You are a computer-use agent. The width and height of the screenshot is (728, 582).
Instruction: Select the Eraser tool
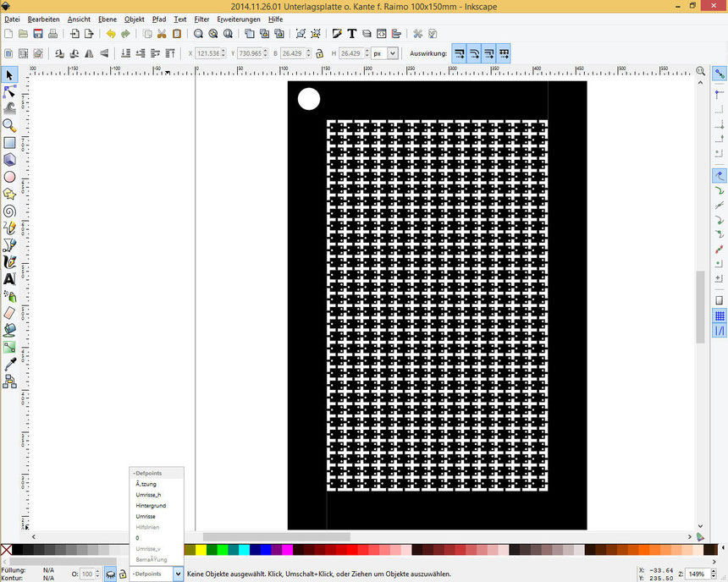(9, 313)
